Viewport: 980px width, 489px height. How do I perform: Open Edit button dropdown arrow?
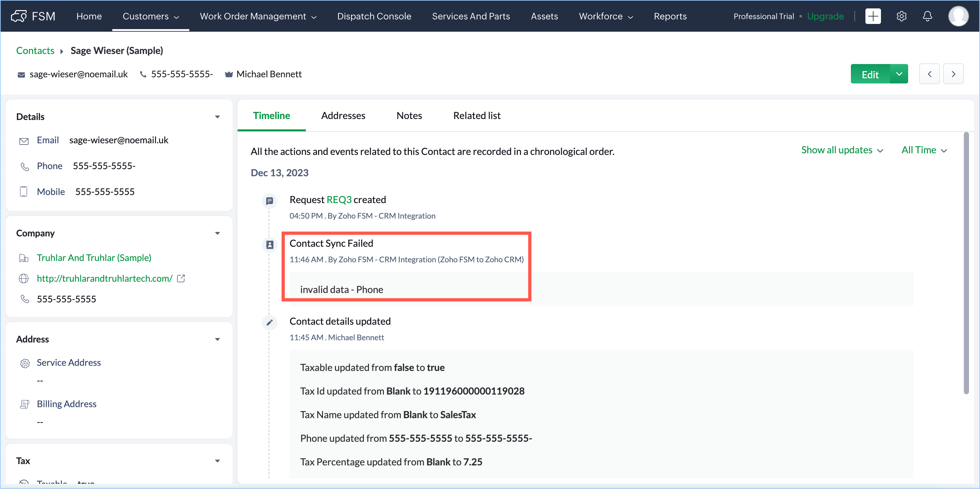tap(898, 74)
